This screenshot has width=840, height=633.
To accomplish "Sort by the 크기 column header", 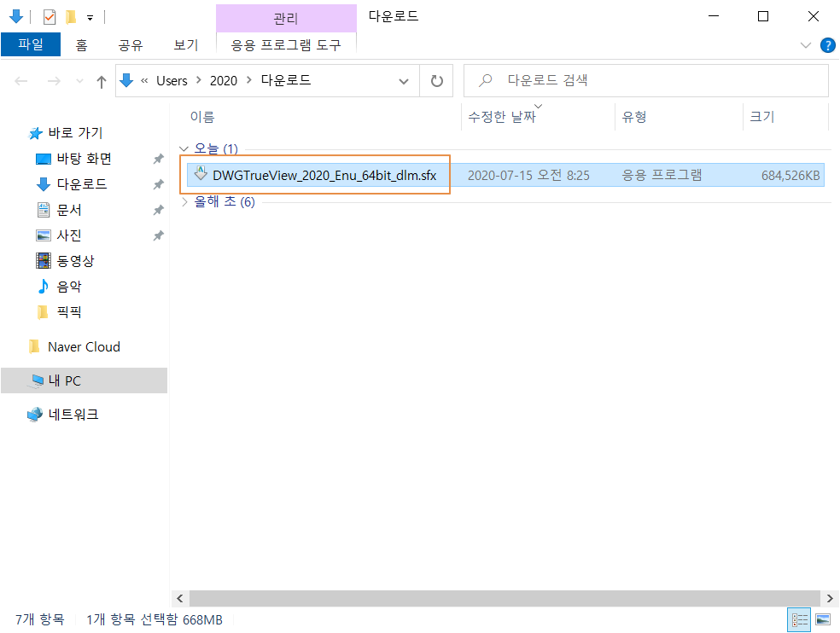I will (x=761, y=117).
